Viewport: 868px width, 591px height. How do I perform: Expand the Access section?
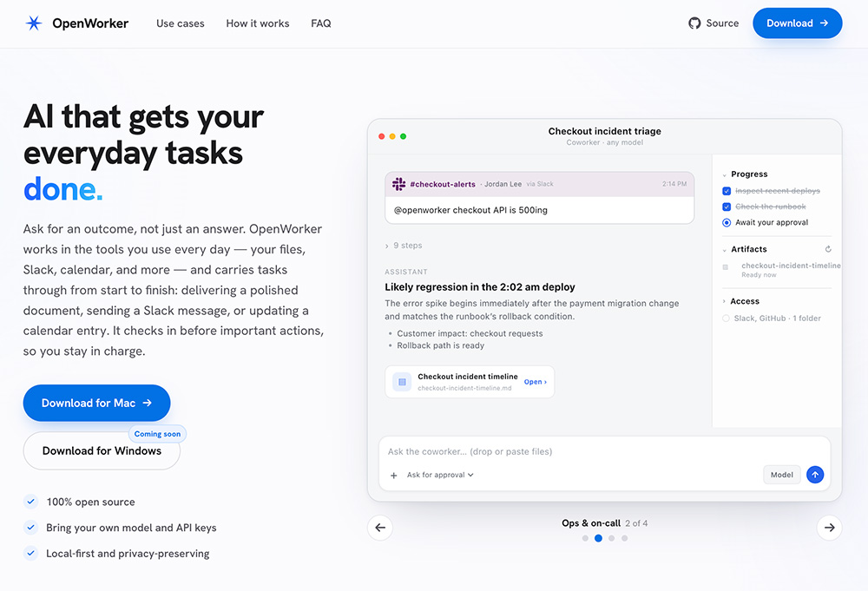pos(724,301)
